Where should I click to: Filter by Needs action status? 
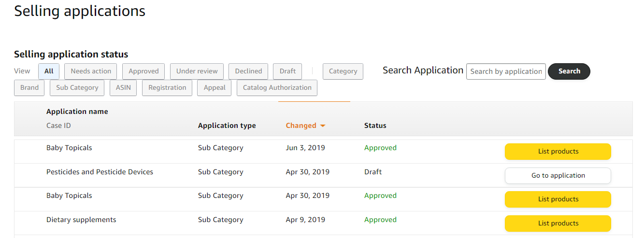pos(91,71)
